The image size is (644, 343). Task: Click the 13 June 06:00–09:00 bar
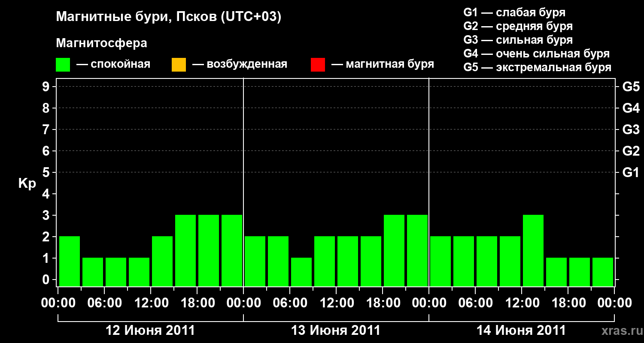click(x=301, y=272)
